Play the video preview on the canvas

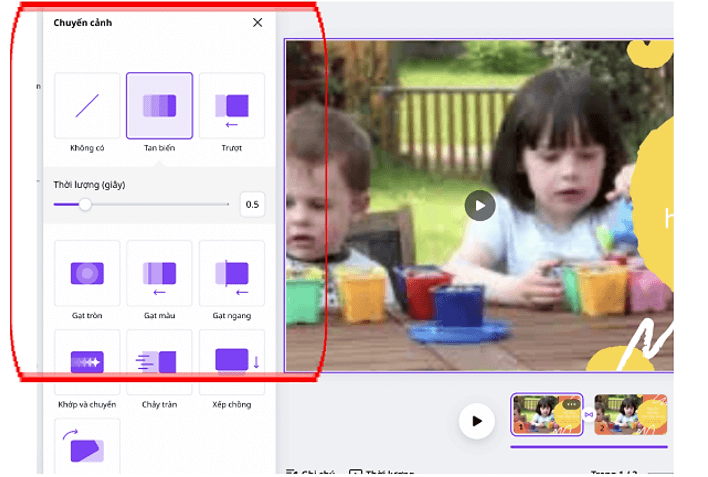click(480, 206)
